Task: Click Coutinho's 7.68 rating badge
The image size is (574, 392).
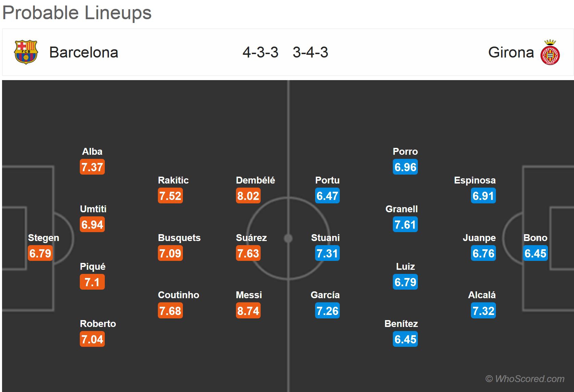Action: (x=170, y=311)
